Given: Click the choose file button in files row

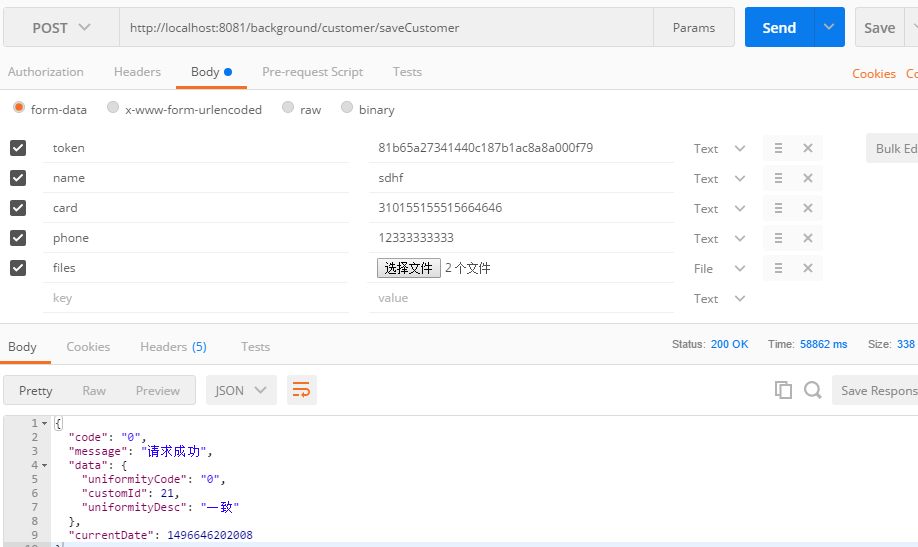Looking at the screenshot, I should point(409,268).
